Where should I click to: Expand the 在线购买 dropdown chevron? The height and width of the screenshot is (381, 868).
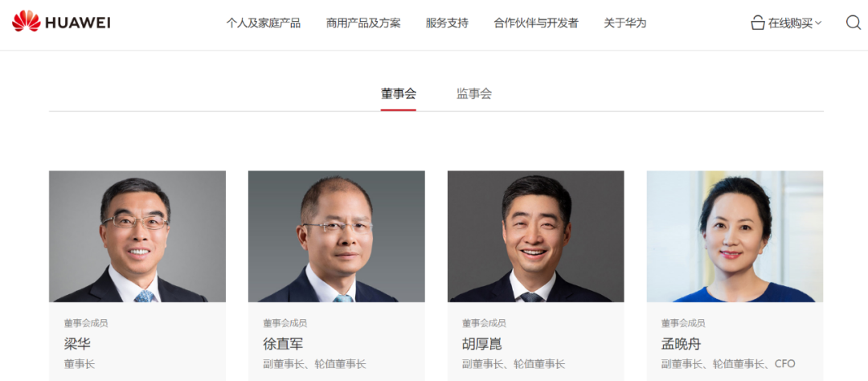point(818,23)
